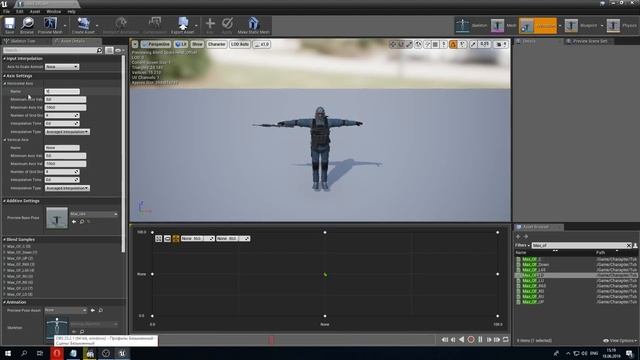Click the Preview Mesh toolbar icon
Screen dimensions: 640x360
(x=50, y=25)
